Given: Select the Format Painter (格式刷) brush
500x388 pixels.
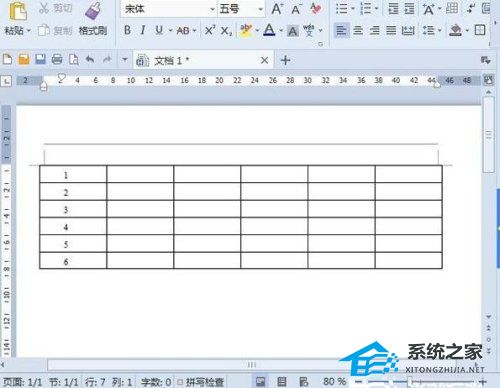Looking at the screenshot, I should coord(93,11).
